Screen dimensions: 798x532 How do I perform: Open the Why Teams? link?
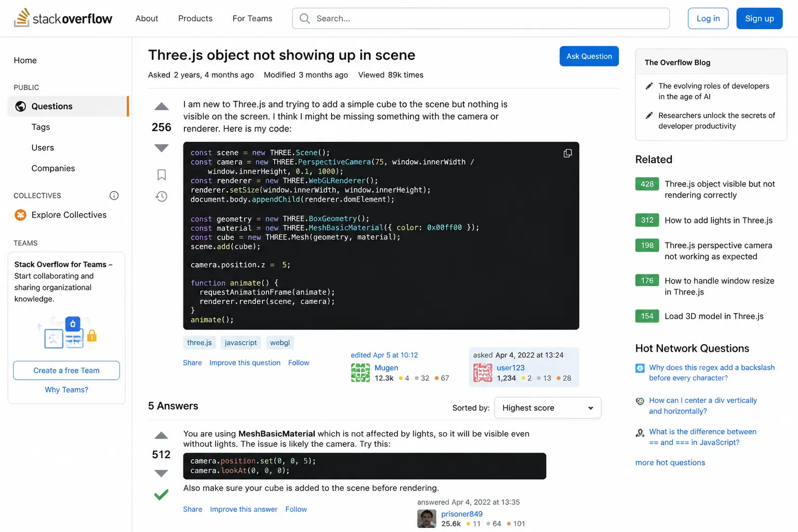coord(66,390)
